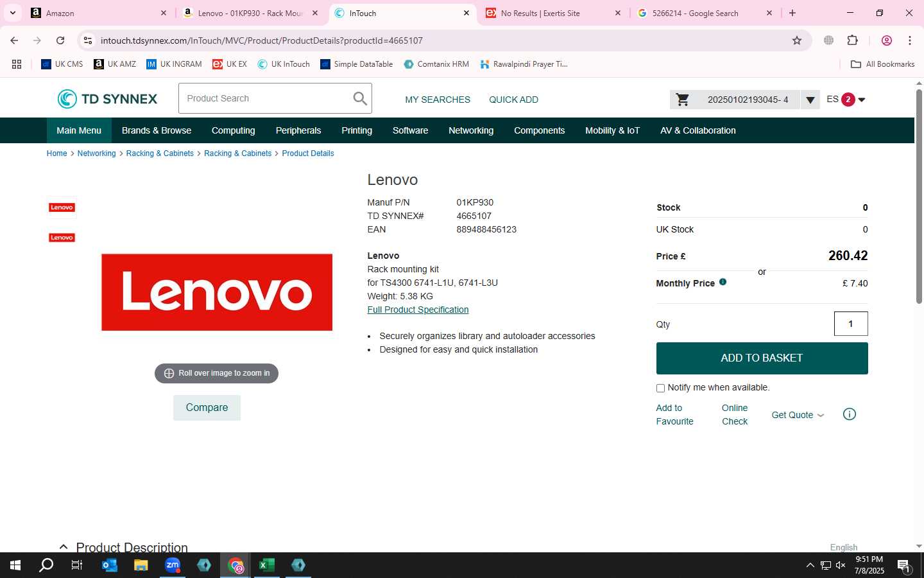Click the large Lenovo product image

[x=217, y=292]
